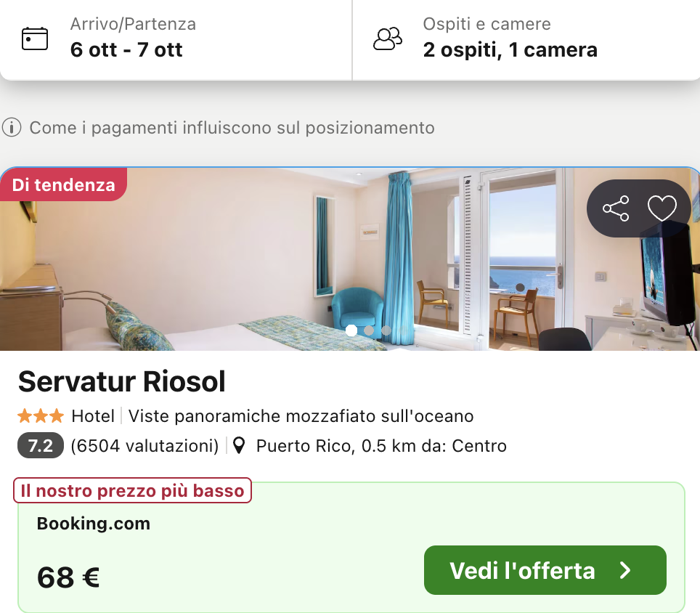This screenshot has width=700, height=613.
Task: Open the date picker showing 6 ott - 7 ott
Action: pyautogui.click(x=126, y=49)
